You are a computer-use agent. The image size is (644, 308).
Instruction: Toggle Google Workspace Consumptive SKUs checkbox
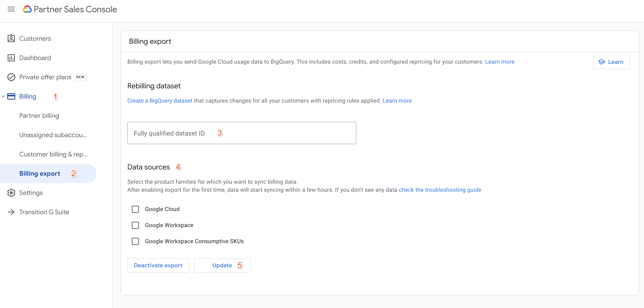coord(136,241)
